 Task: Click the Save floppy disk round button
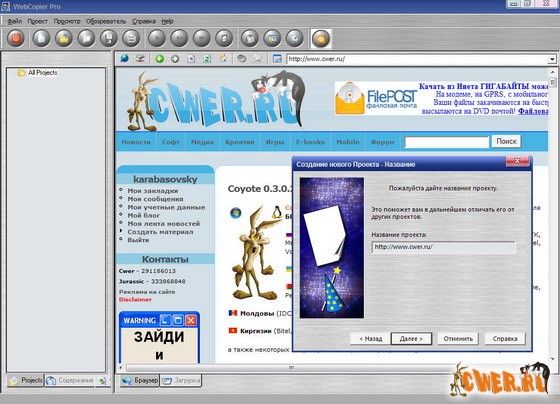tap(109, 38)
